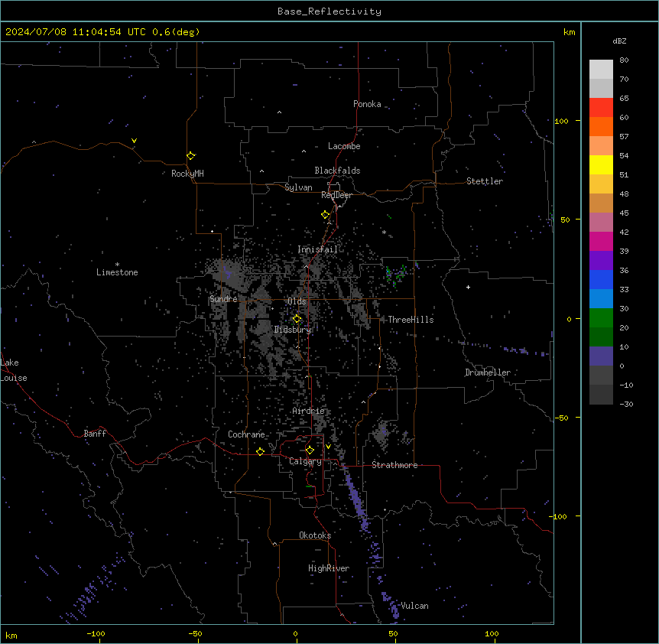Click the Calgary city label

pos(306,461)
